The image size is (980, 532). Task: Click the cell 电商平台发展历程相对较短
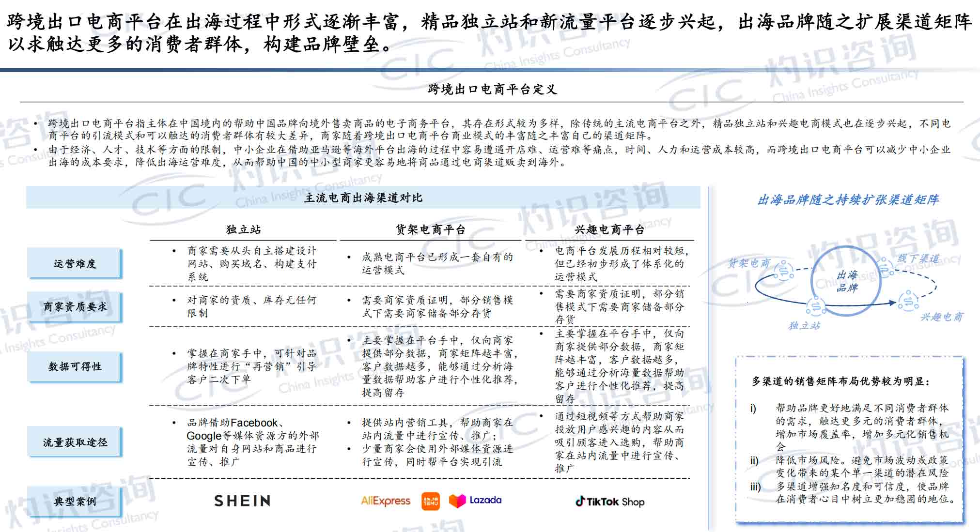point(622,263)
